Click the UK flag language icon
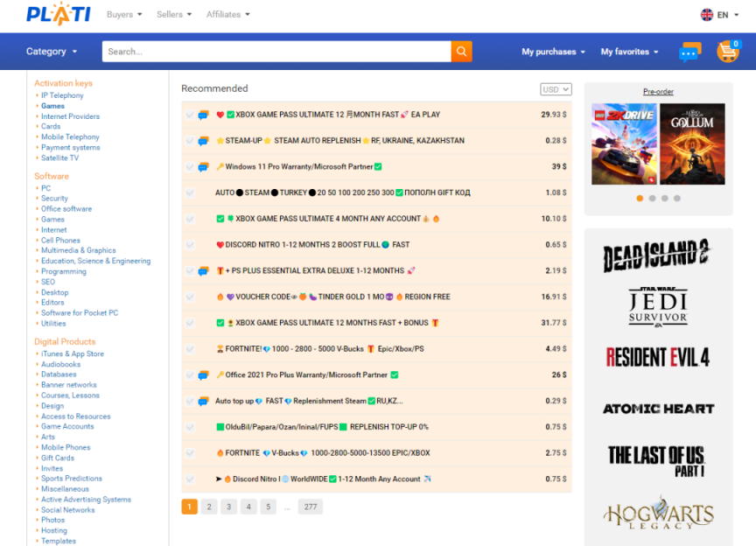 [707, 15]
